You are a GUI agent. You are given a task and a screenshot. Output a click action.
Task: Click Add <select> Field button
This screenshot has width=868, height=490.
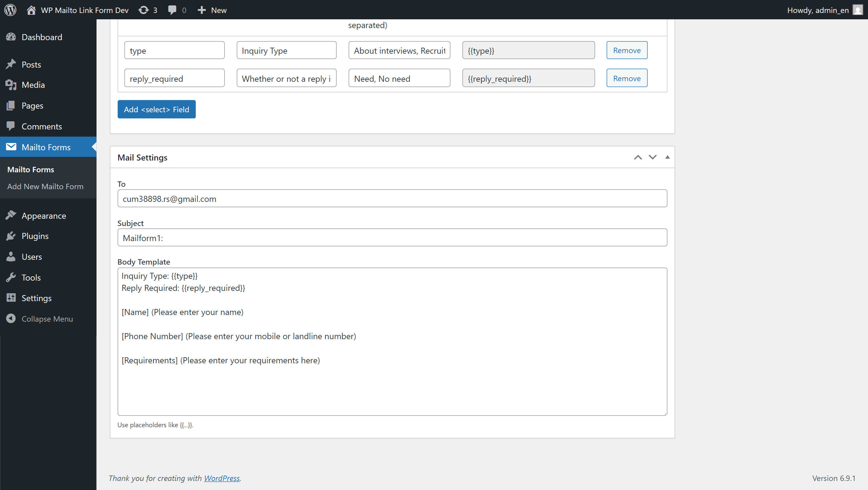[156, 109]
